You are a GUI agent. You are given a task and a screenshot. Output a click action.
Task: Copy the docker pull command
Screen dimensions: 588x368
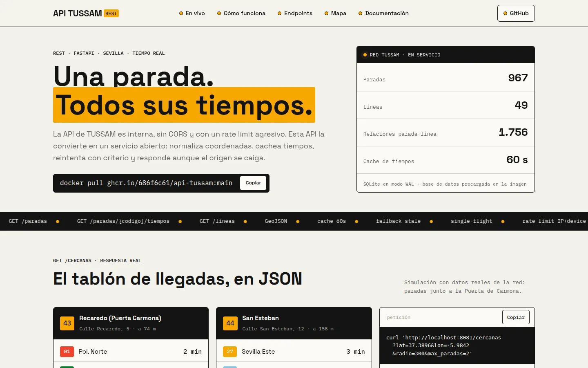(253, 183)
